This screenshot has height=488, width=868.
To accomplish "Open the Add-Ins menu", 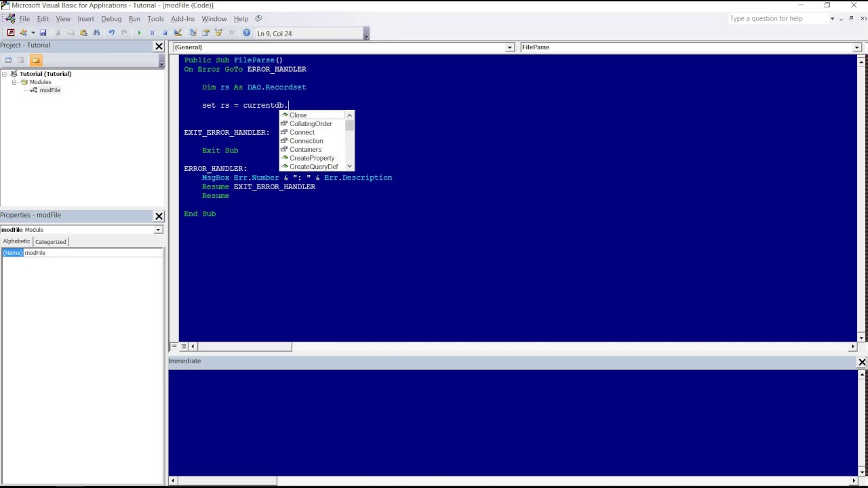I will 182,19.
